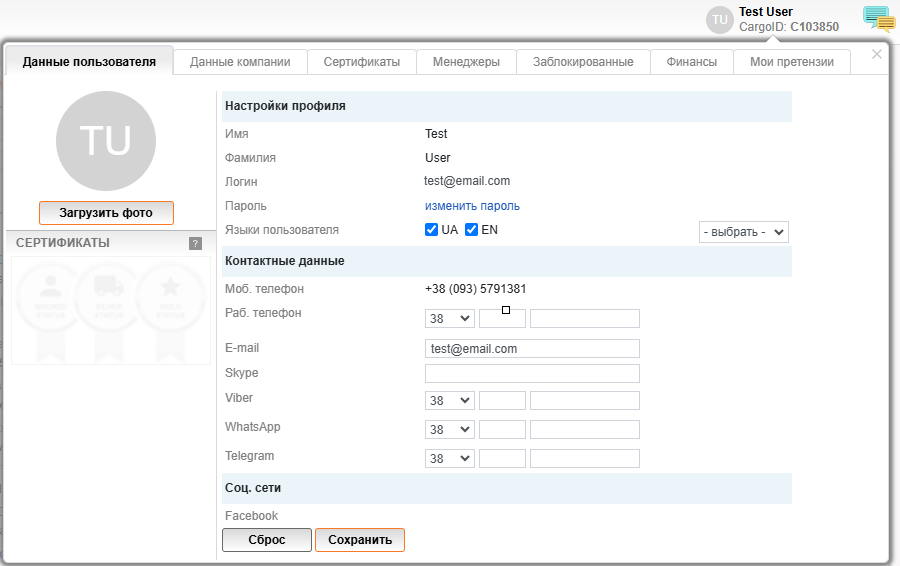Uncheck the UA language checkbox

[432, 230]
